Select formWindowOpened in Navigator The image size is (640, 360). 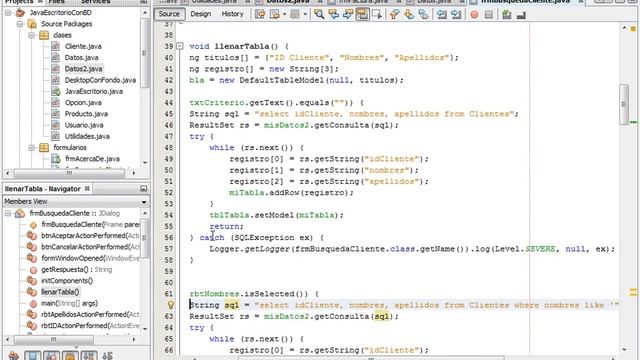click(90, 258)
